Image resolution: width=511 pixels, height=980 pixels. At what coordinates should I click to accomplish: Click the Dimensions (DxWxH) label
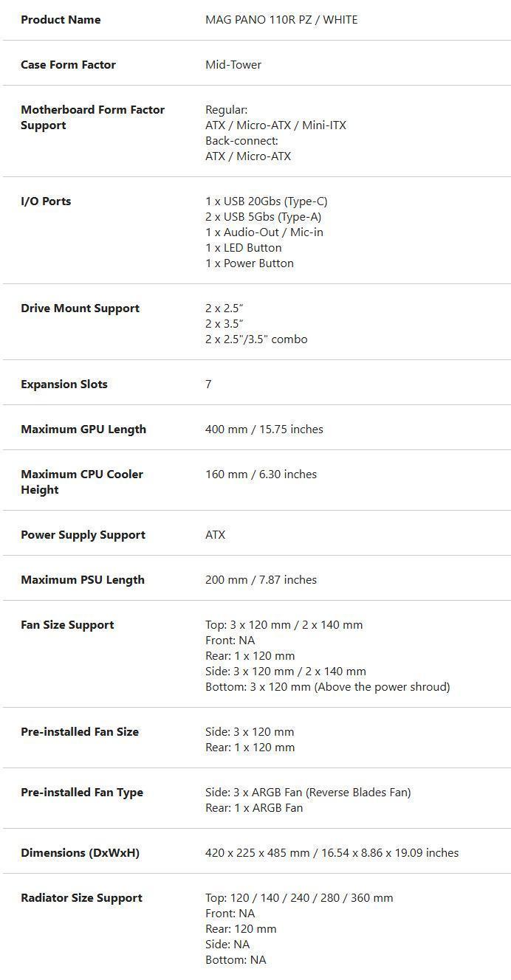point(80,853)
